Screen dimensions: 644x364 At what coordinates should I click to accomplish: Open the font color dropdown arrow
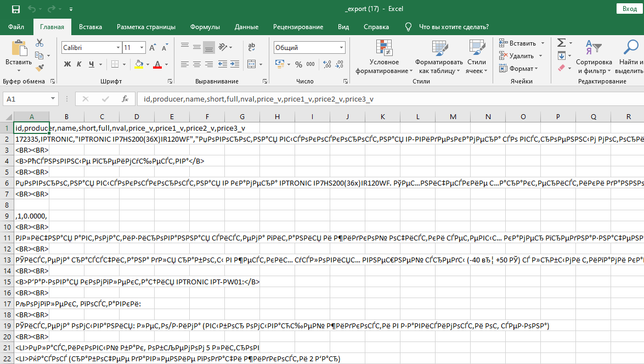[x=166, y=64]
